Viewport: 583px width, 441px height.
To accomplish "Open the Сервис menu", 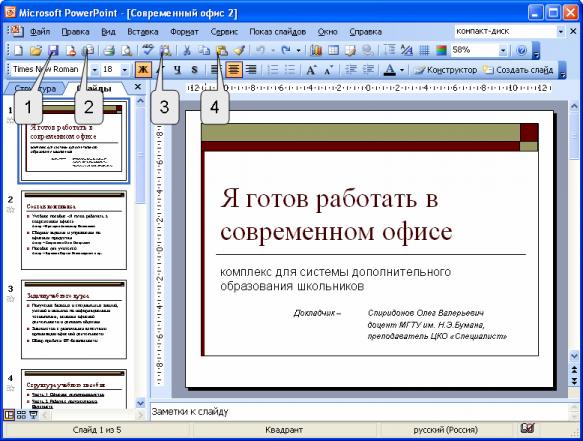I will (224, 32).
